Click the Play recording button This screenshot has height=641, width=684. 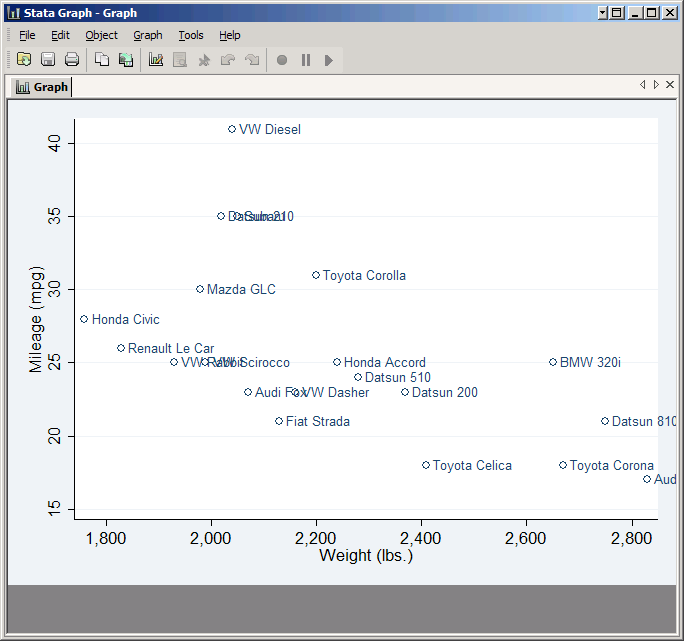[x=329, y=60]
